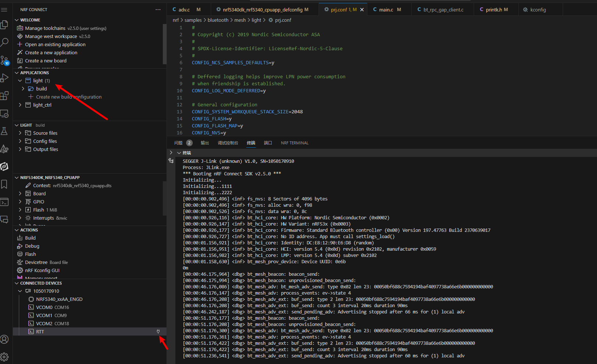The image size is (597, 364).
Task: Open the Bookmarks activity bar icon
Action: point(4,184)
